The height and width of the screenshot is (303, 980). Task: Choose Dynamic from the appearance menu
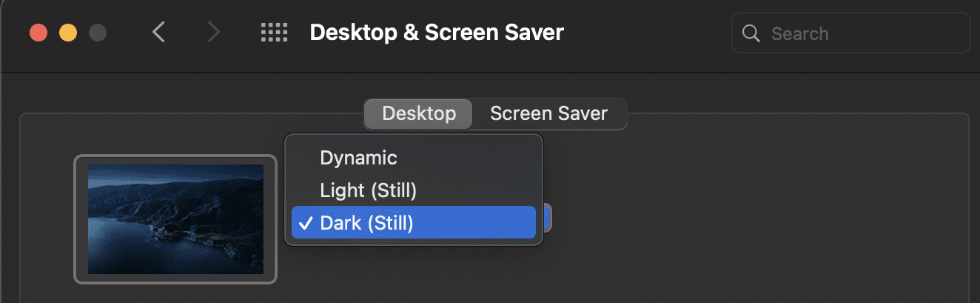358,158
